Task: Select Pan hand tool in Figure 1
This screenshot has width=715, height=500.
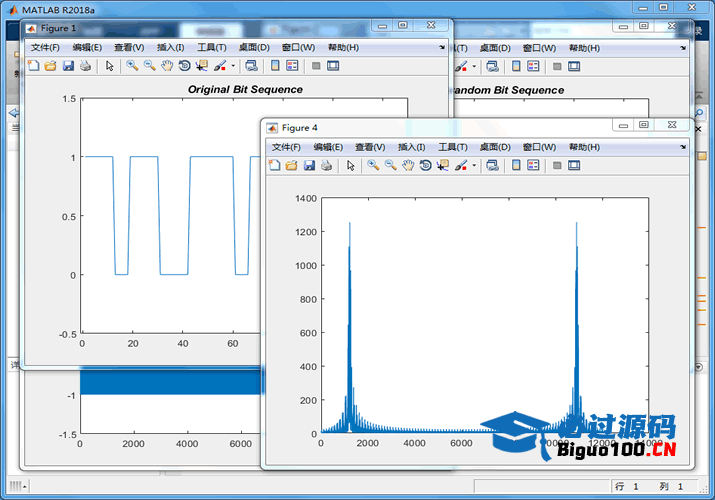Action: click(167, 66)
